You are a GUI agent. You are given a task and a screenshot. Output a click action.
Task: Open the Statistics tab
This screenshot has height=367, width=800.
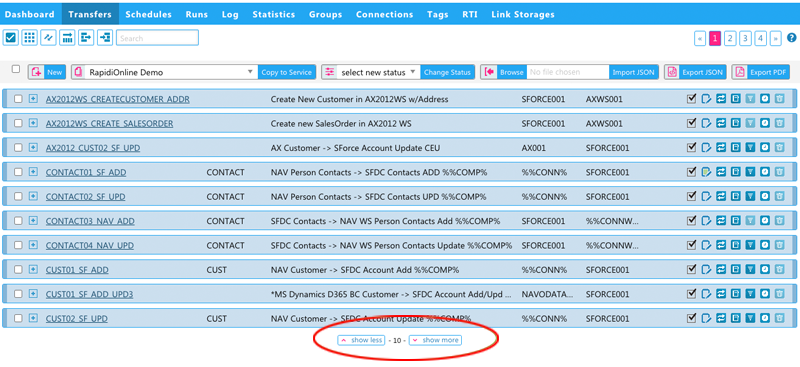[x=273, y=14]
